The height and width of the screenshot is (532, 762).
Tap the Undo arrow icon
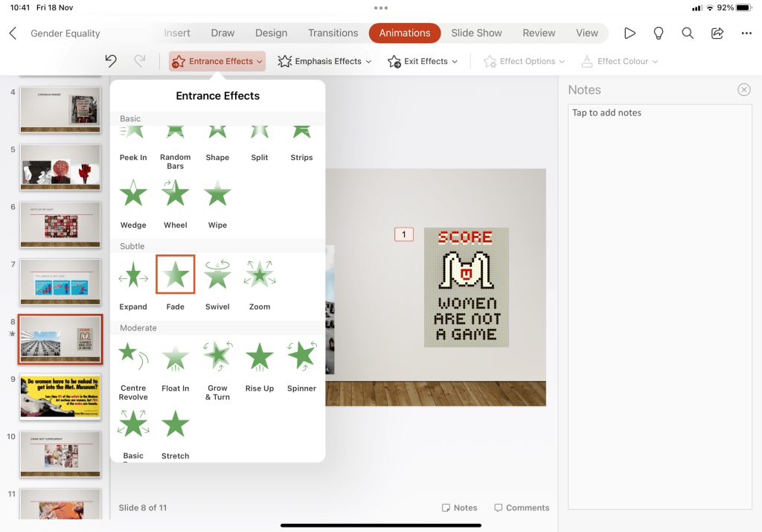[x=111, y=61]
